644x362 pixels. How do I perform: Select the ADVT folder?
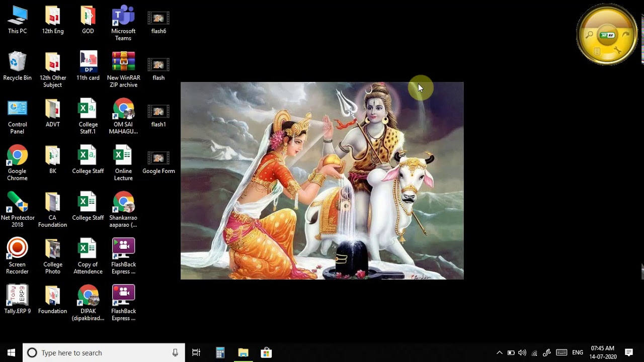pos(52,114)
